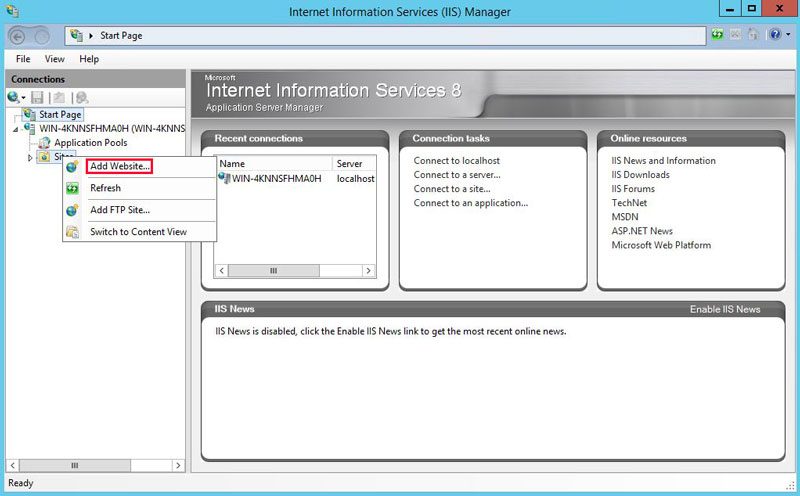Expand the Sites tree node
This screenshot has height=496, width=800.
(30, 158)
